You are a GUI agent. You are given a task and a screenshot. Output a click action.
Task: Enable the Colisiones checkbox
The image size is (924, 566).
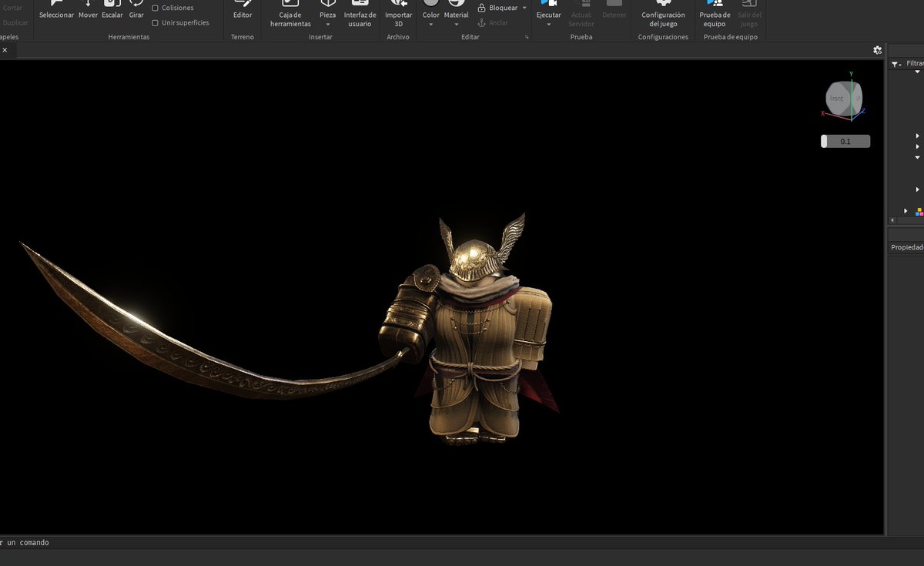click(x=156, y=8)
